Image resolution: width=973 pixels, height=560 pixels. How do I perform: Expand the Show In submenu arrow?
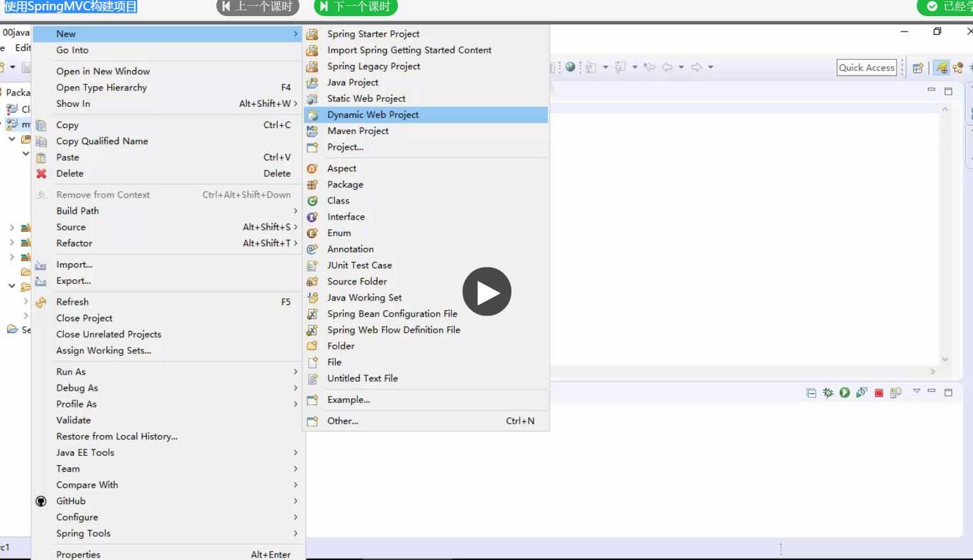click(x=296, y=104)
